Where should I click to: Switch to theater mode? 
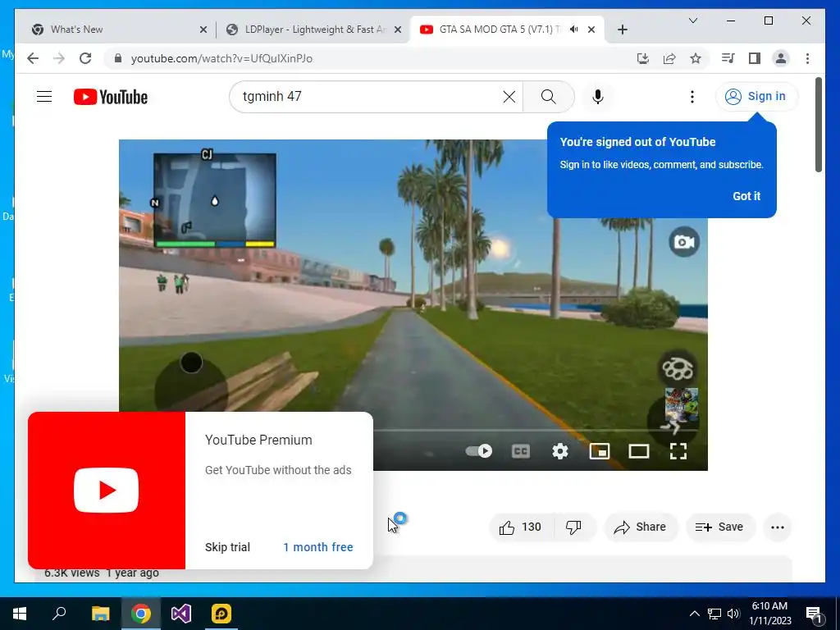point(638,451)
